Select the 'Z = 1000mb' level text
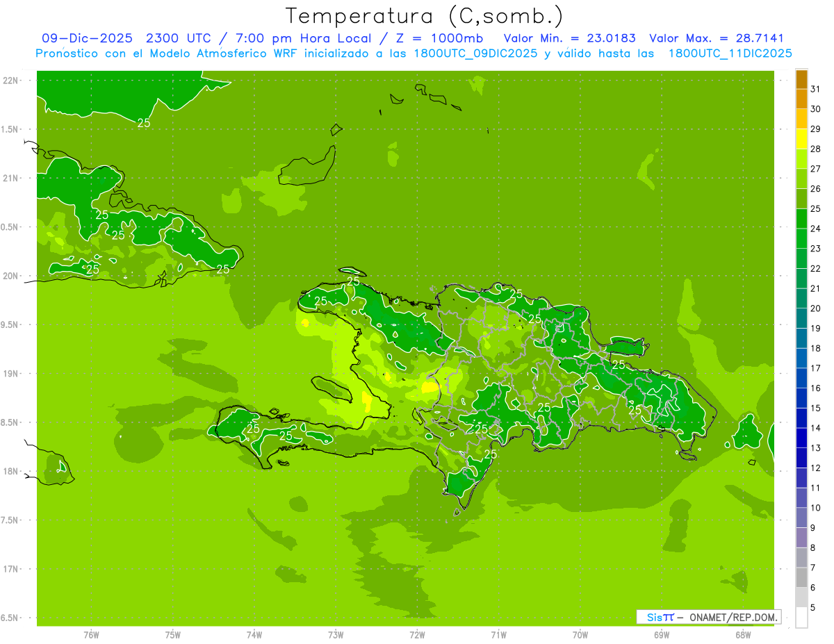Image resolution: width=834 pixels, height=644 pixels. coord(439,38)
